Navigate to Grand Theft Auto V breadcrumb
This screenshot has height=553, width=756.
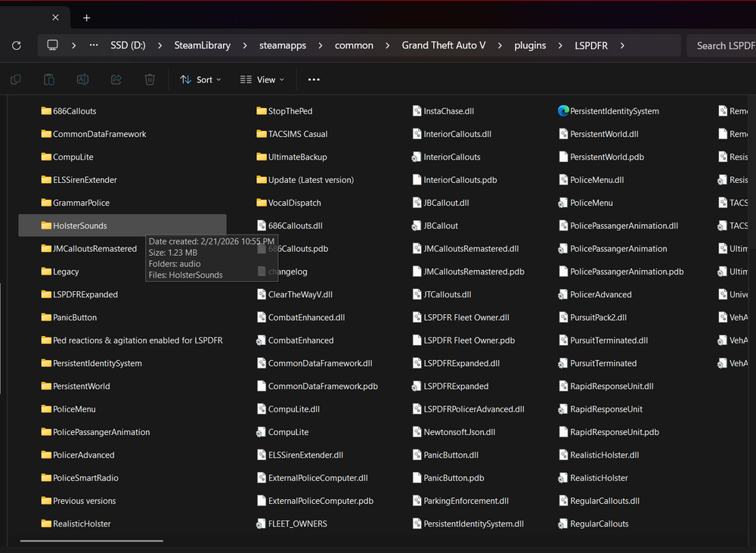(443, 45)
